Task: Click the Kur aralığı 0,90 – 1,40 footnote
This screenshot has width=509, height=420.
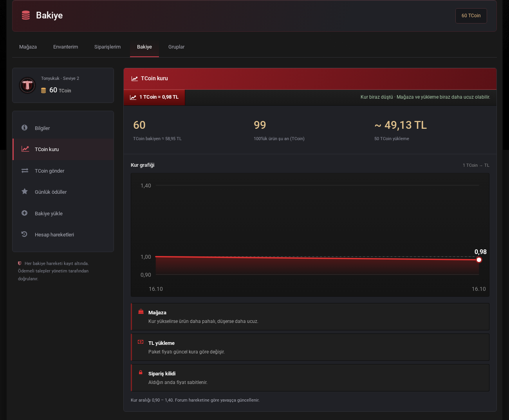Action: [x=195, y=400]
